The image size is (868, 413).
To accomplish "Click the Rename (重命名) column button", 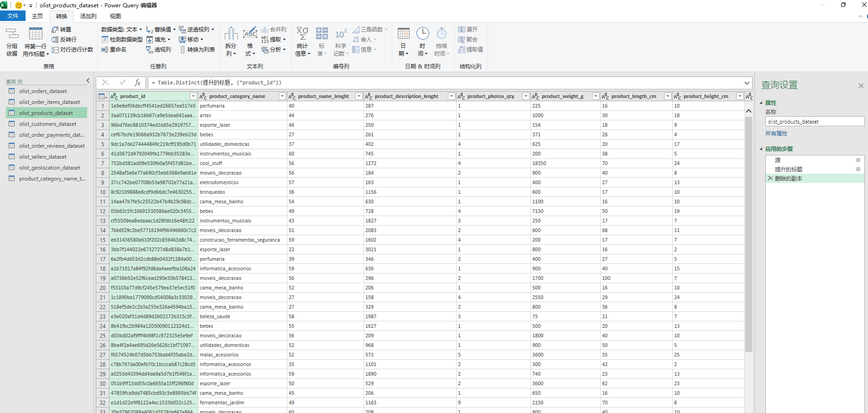I will click(x=114, y=49).
